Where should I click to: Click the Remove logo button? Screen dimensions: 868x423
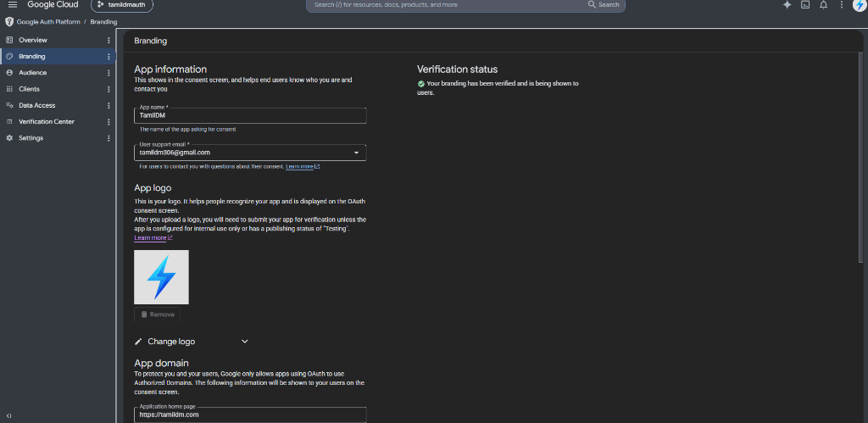[x=157, y=314]
